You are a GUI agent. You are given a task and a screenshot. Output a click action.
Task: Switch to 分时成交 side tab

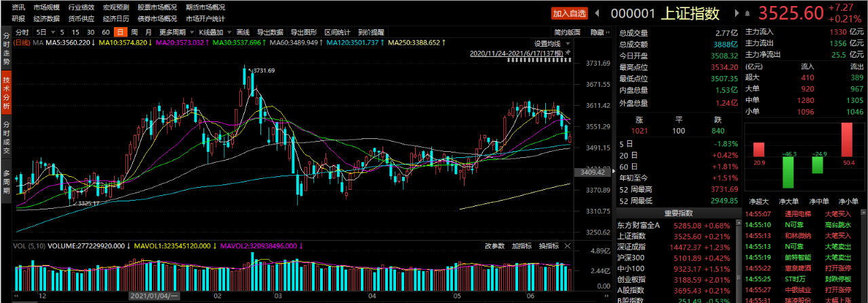tap(5, 136)
